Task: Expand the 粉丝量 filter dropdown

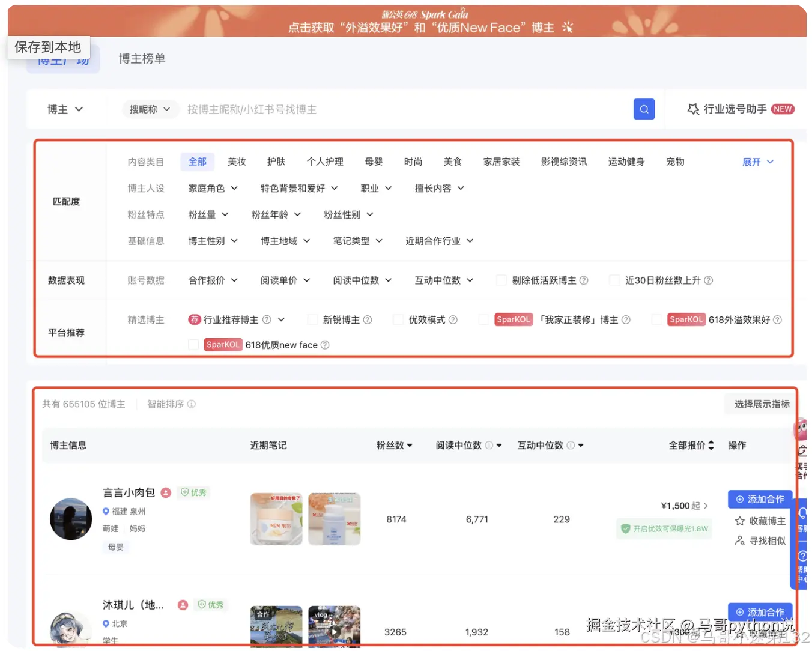Action: pos(208,214)
